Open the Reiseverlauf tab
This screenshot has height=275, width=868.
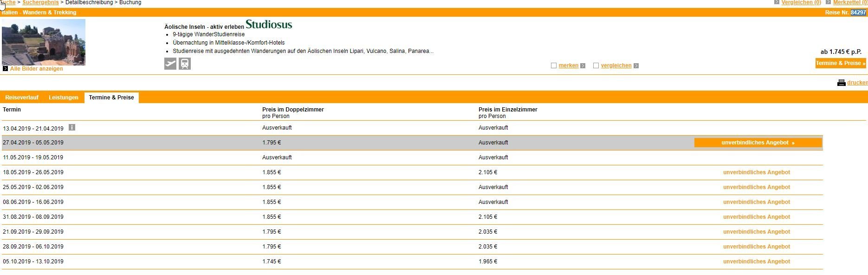pyautogui.click(x=22, y=98)
